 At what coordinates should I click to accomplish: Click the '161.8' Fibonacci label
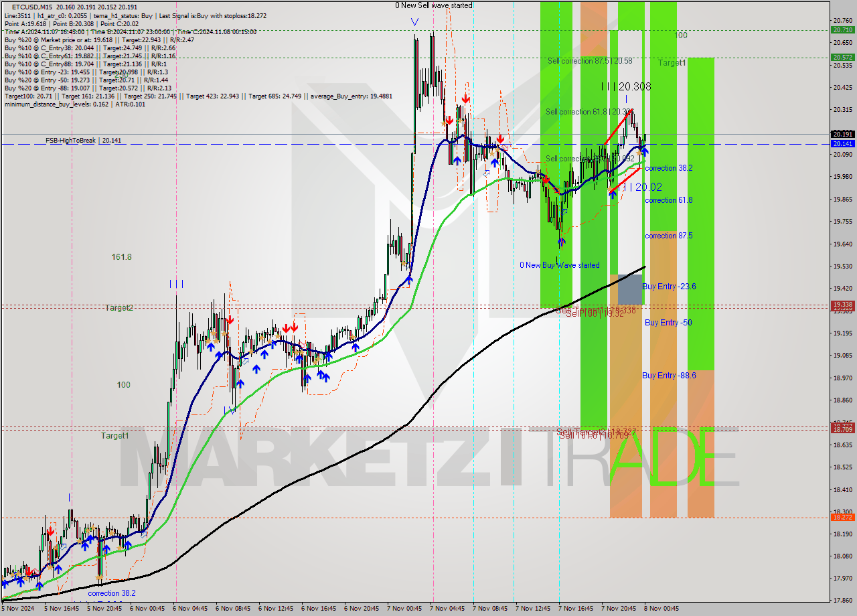click(x=121, y=257)
